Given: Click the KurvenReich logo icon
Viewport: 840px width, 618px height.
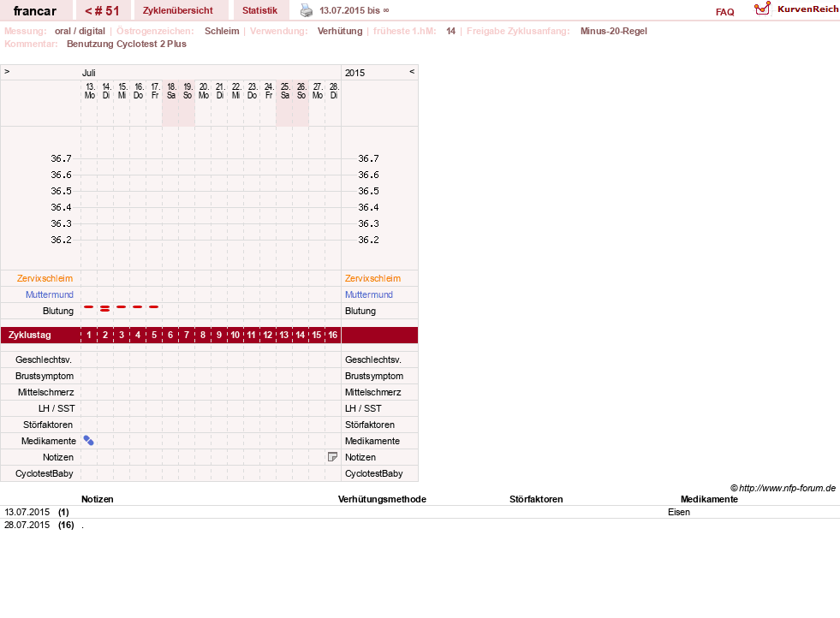Looking at the screenshot, I should [x=762, y=9].
